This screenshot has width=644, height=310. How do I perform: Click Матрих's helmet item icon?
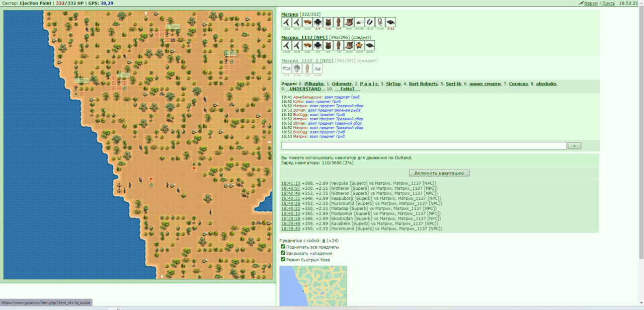pos(317,22)
